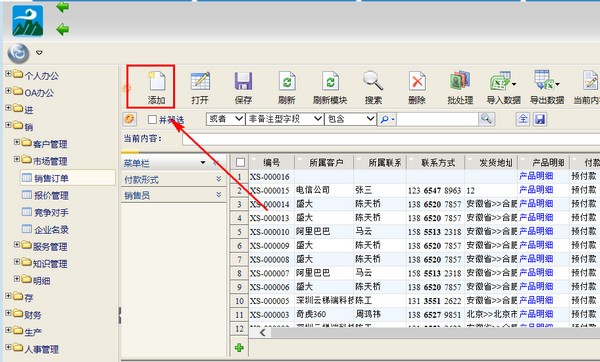Click the 刷新 (Refresh) toolbar icon

(x=287, y=81)
